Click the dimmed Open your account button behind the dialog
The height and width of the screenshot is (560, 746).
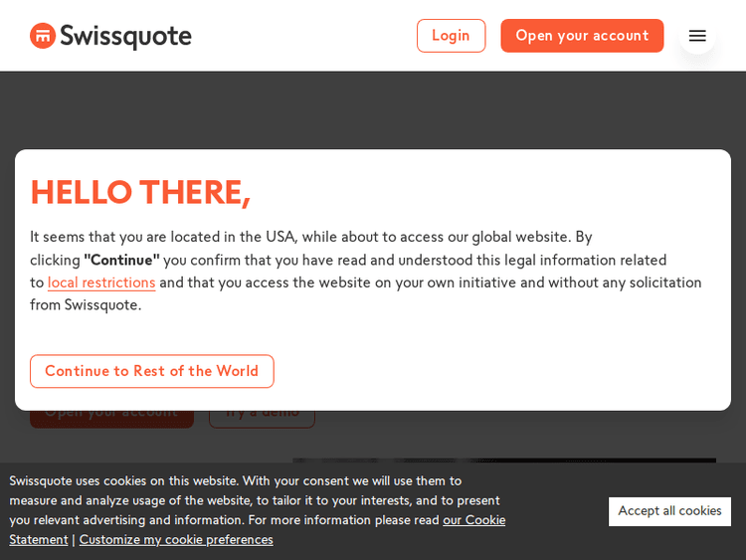(111, 418)
